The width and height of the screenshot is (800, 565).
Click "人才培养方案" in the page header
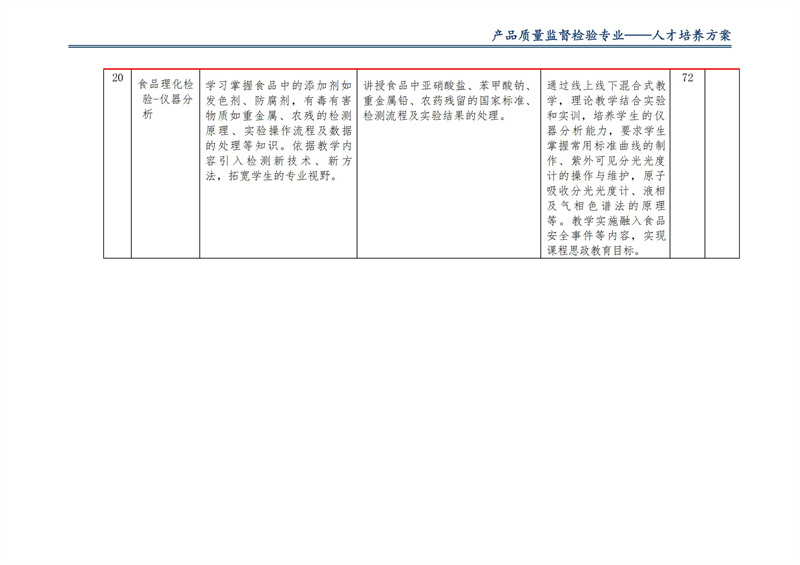(x=691, y=35)
